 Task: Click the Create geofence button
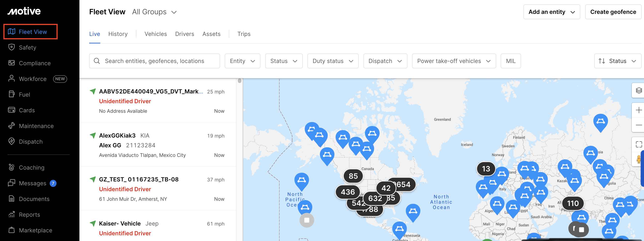coord(613,12)
